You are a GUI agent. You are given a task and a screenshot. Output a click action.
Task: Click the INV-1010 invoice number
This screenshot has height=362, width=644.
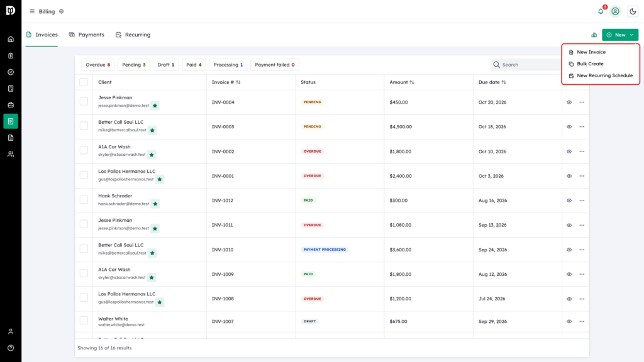(x=223, y=250)
